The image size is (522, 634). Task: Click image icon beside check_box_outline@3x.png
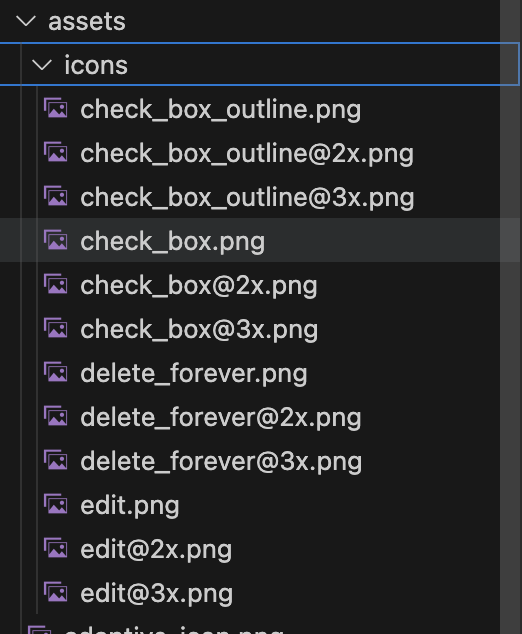tap(56, 197)
